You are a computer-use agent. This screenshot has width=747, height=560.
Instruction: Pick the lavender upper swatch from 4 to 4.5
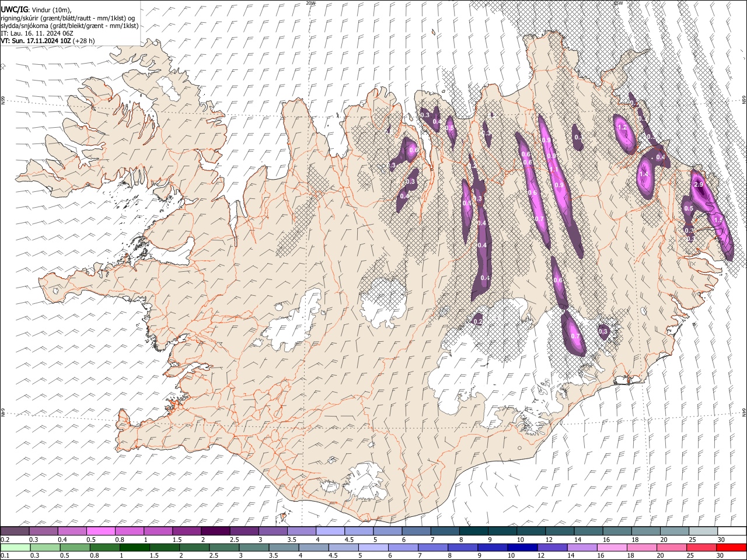[330, 531]
